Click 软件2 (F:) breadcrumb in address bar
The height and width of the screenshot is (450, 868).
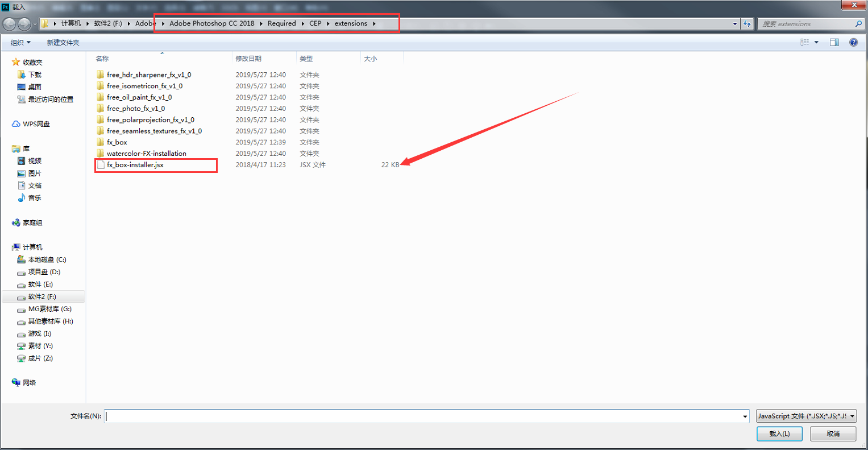108,23
